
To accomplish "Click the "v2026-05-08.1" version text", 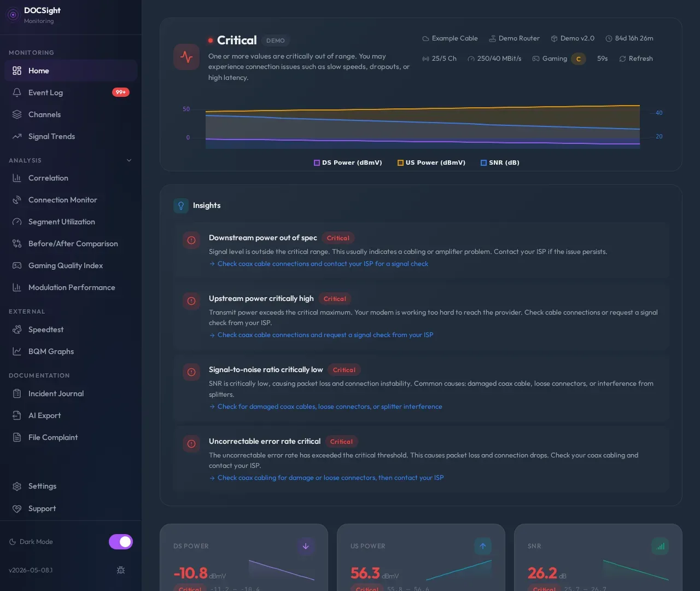I will point(31,570).
